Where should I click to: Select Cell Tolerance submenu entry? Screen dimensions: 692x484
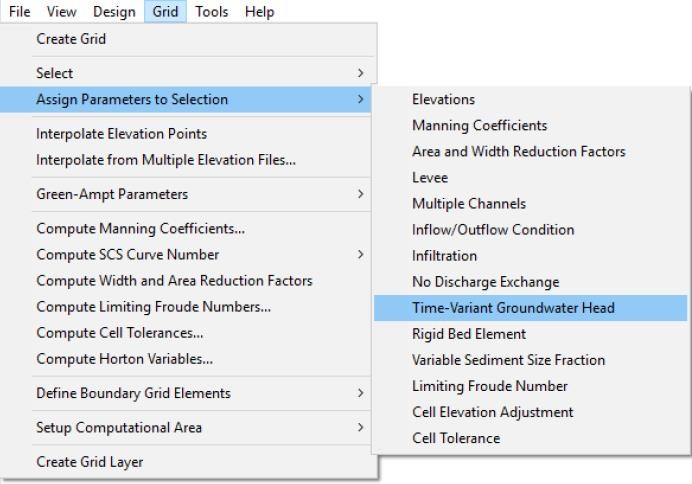tap(455, 438)
